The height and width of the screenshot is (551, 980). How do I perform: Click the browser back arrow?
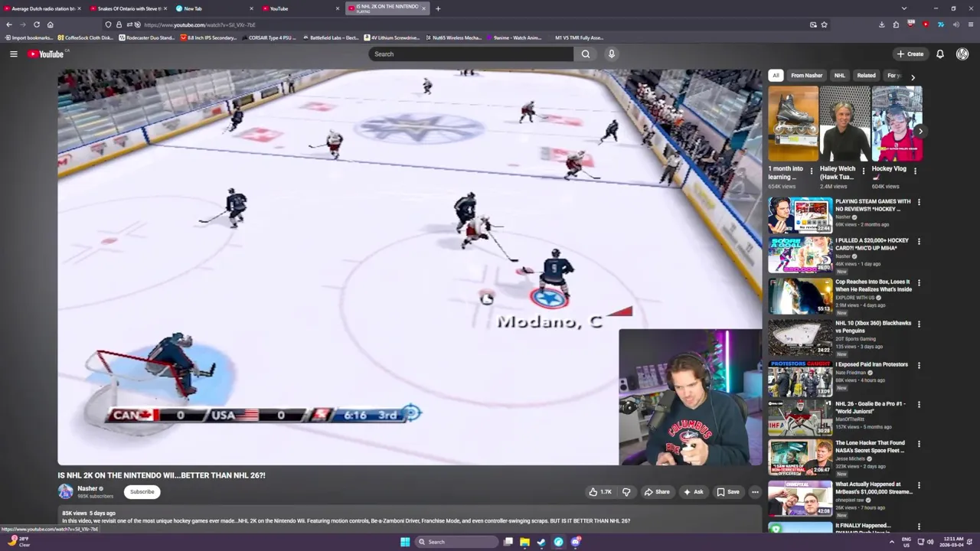pos(9,24)
